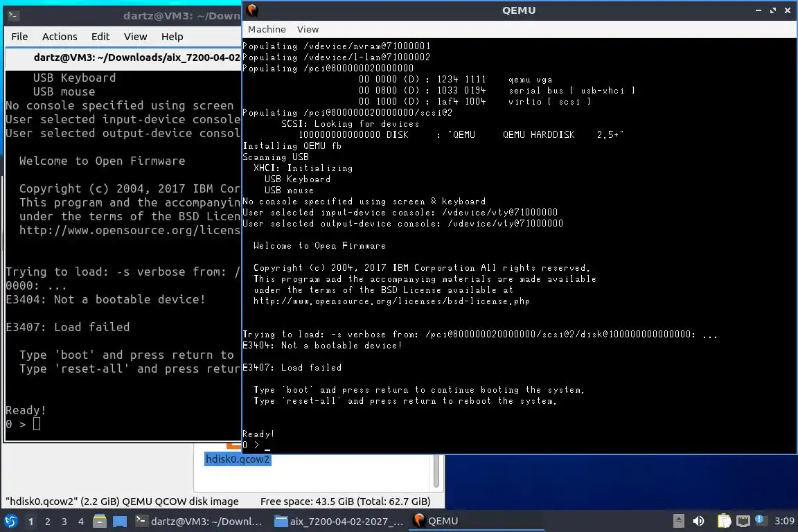Open the clipboard manager tray icon

point(724,521)
